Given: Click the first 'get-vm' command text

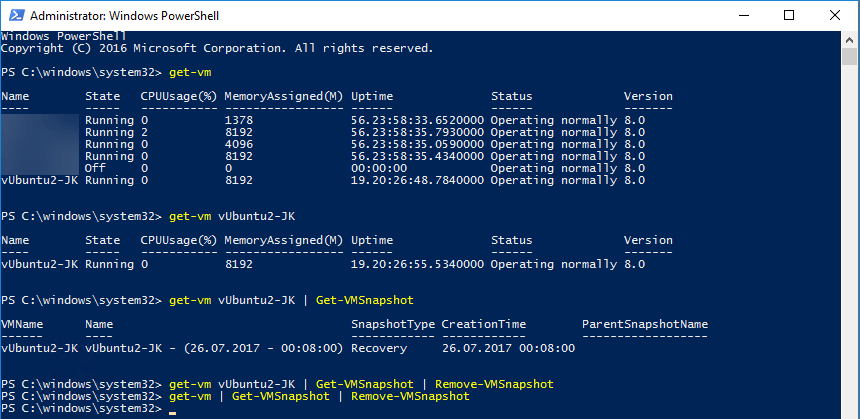Looking at the screenshot, I should point(190,72).
